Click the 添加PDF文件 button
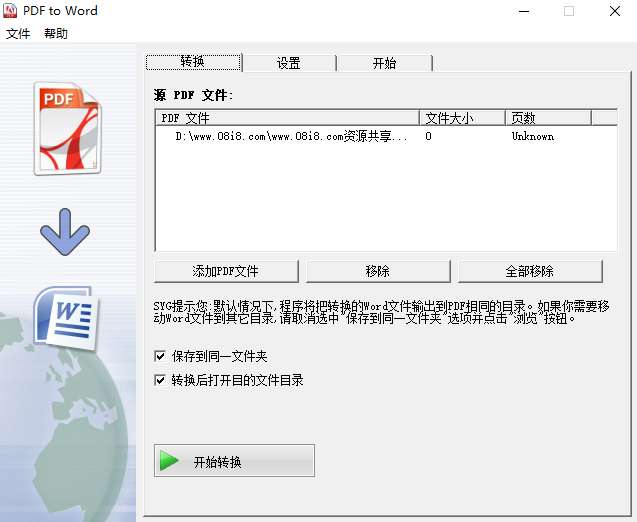 (226, 271)
